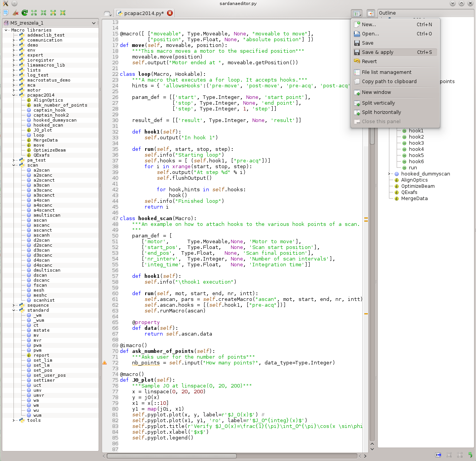Close the pcapac2014.py tab with red X
Image resolution: width=476 pixels, height=461 pixels.
pyautogui.click(x=170, y=13)
